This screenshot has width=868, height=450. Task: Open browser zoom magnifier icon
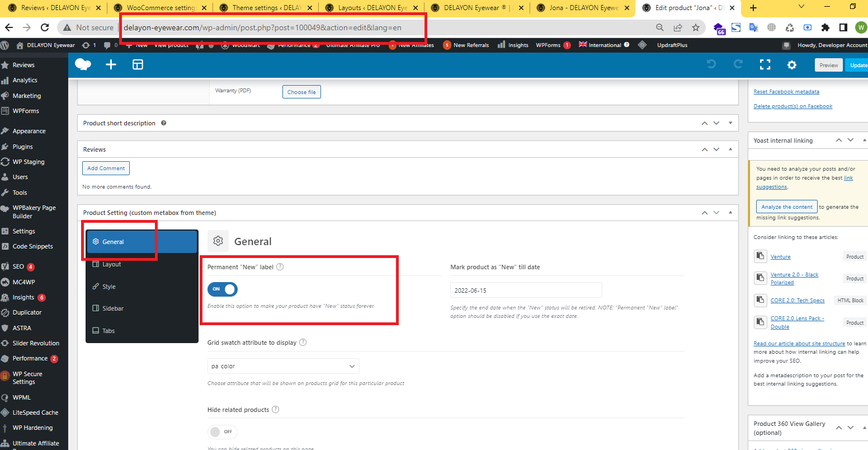click(660, 27)
